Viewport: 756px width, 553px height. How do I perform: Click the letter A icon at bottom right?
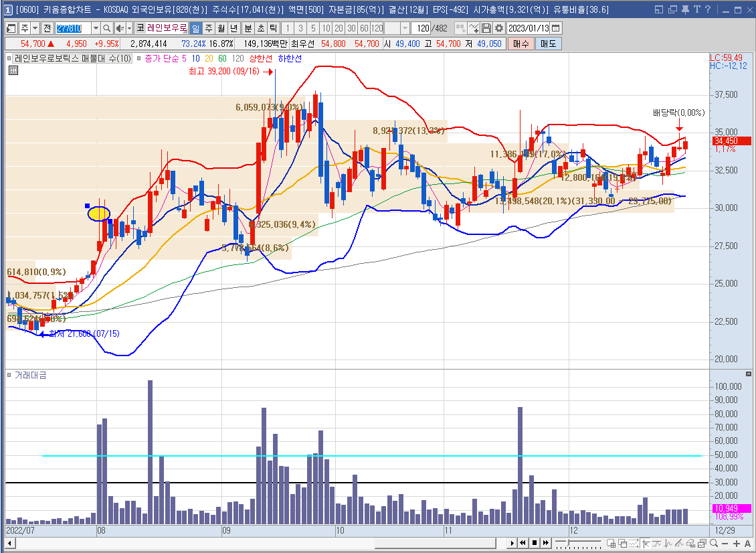(747, 544)
